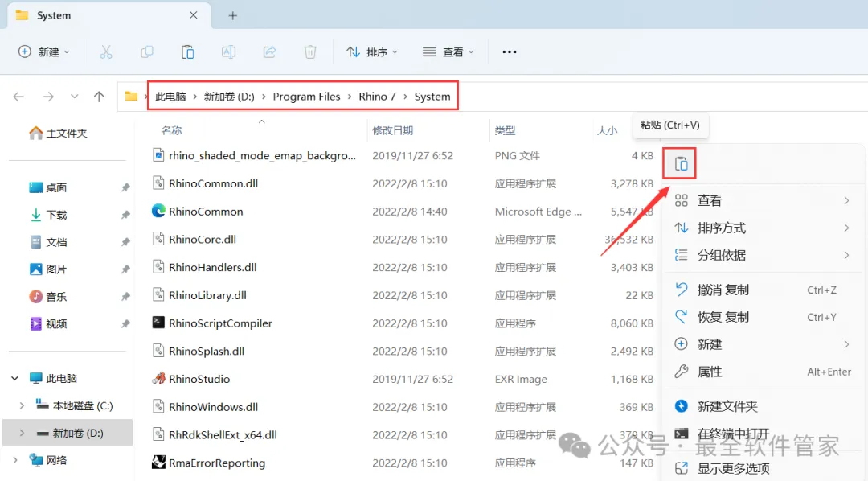Open 视频 in the sidebar

coord(48,323)
